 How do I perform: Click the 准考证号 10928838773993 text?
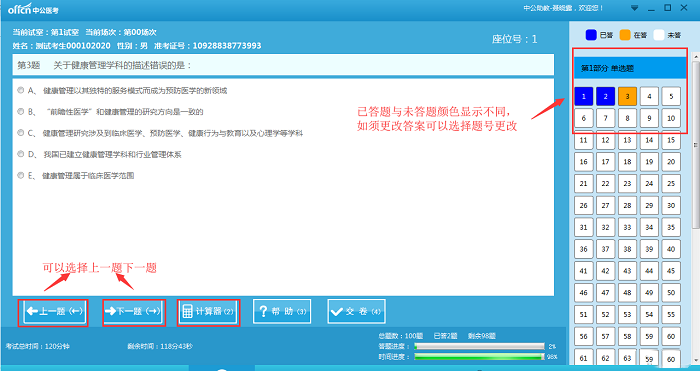pyautogui.click(x=207, y=46)
